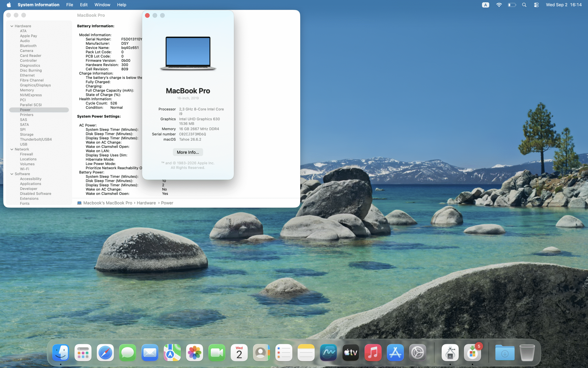The image size is (588, 368).
Task: Open Reminders app in Dock
Action: click(x=284, y=352)
